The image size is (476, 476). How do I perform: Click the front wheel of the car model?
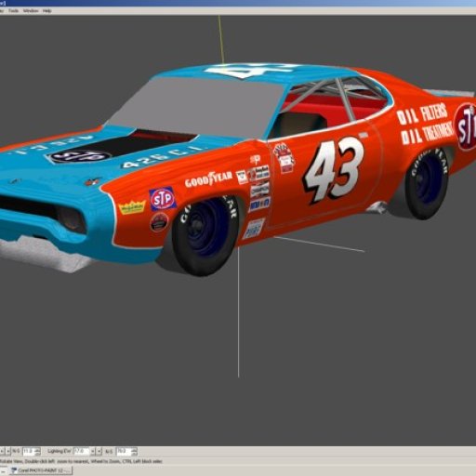point(205,235)
